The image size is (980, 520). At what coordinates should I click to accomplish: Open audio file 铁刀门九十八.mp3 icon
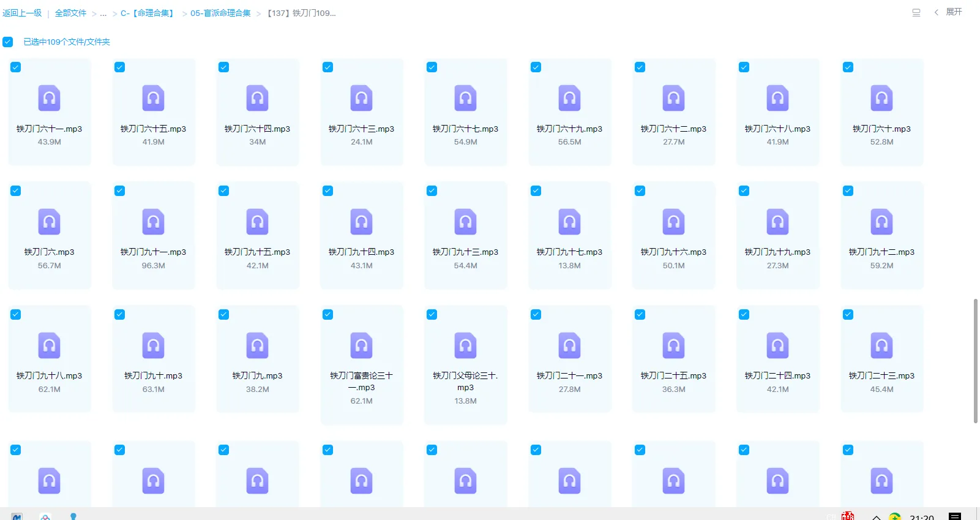click(50, 345)
